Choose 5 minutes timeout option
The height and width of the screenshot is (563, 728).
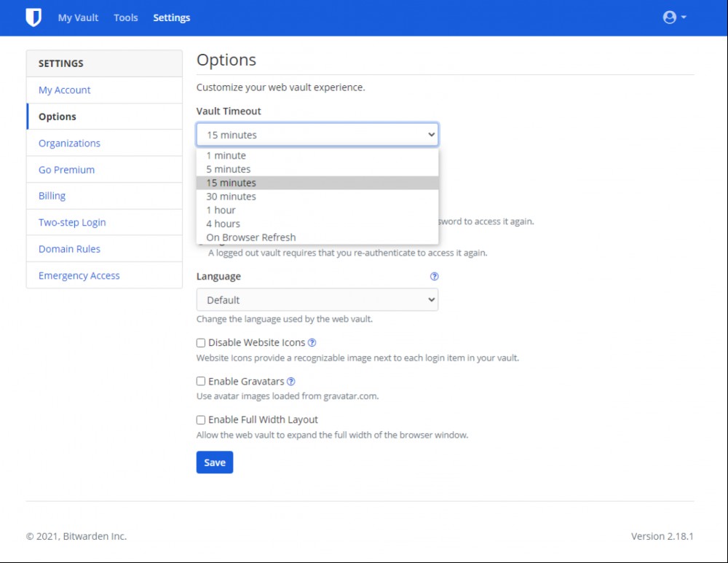(317, 169)
